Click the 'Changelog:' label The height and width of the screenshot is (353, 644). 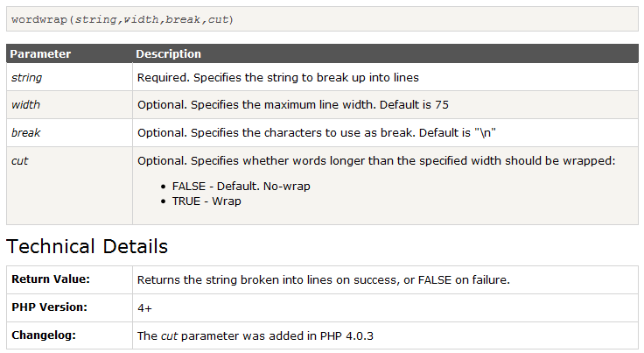click(x=43, y=335)
